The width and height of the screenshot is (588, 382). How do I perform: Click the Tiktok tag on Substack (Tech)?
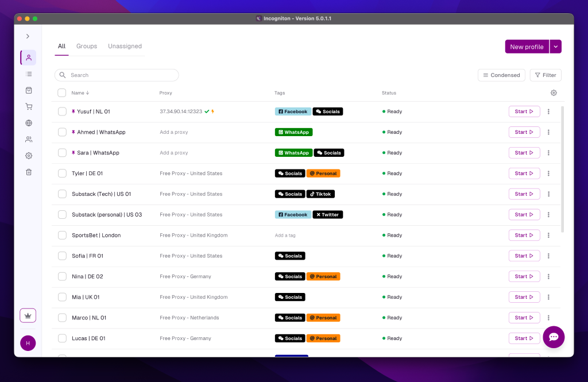[x=320, y=194]
